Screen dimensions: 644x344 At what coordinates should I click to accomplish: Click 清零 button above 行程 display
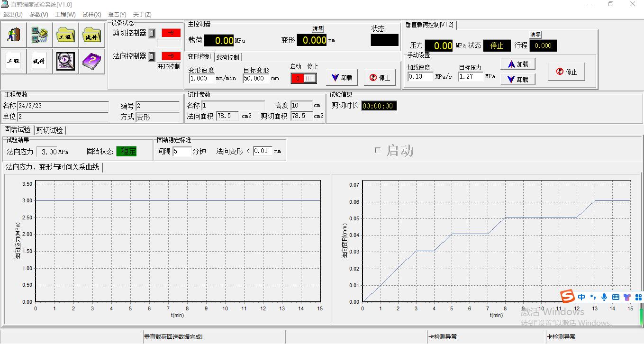[535, 35]
